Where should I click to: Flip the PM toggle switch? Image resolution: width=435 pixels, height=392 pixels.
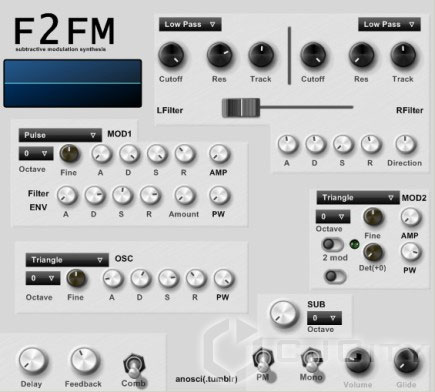pyautogui.click(x=263, y=361)
